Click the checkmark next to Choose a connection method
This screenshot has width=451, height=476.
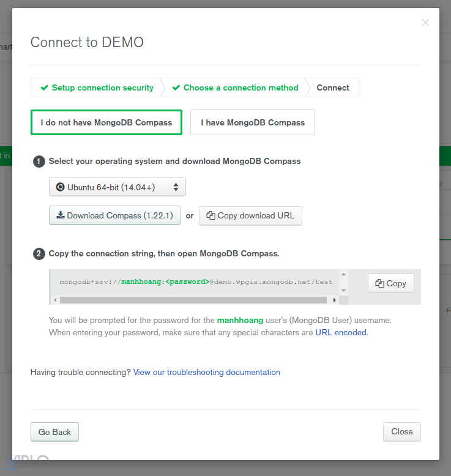click(x=176, y=87)
